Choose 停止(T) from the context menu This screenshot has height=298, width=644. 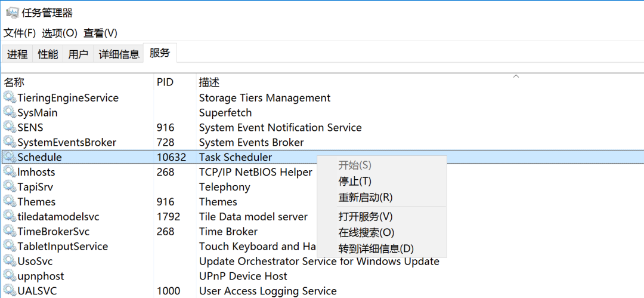tap(355, 181)
